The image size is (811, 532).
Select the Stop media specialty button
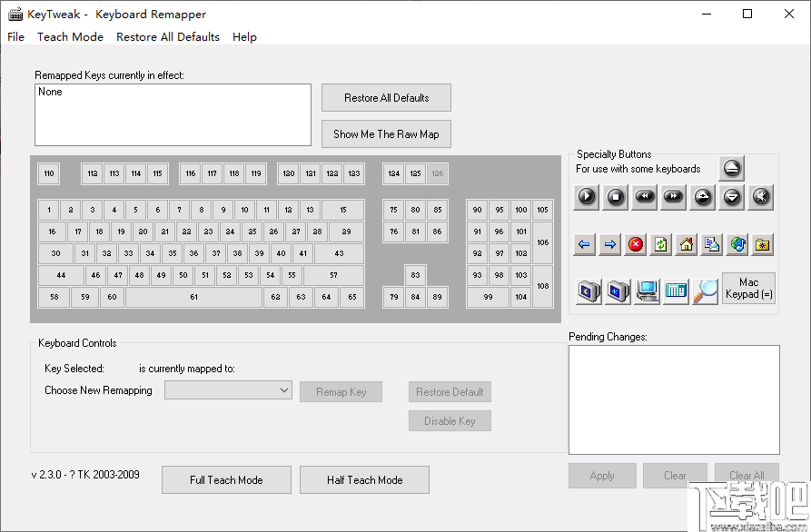pos(616,196)
